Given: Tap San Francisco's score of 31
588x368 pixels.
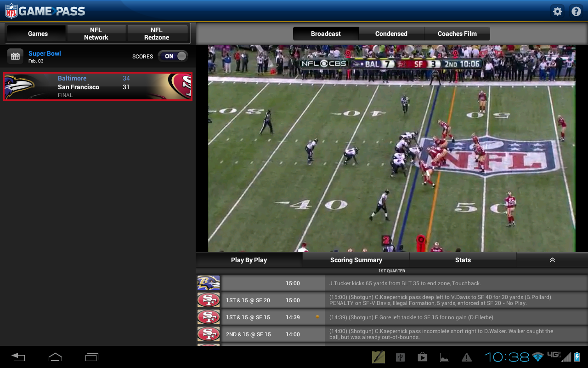Looking at the screenshot, I should 126,87.
